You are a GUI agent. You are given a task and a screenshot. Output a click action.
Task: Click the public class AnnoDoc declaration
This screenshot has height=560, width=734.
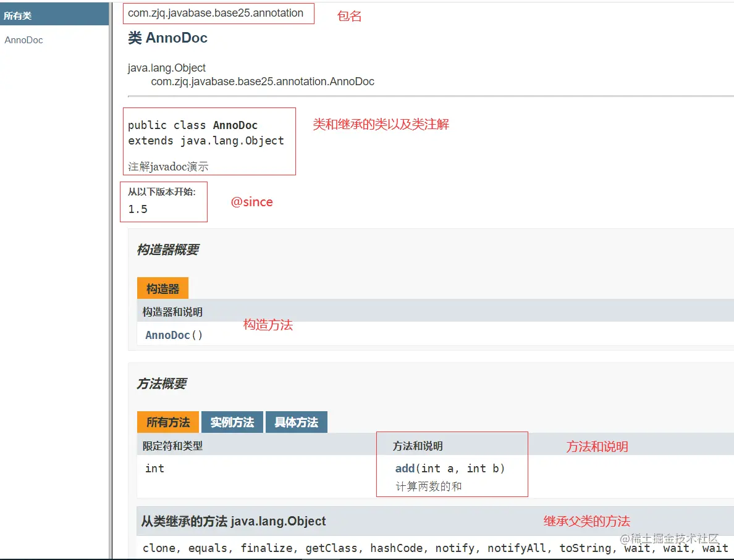tap(193, 125)
